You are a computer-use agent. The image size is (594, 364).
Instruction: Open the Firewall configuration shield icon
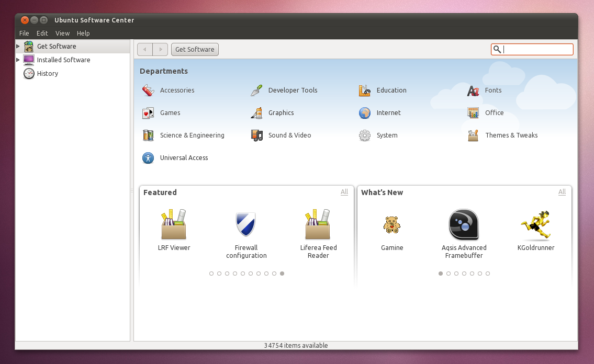click(x=246, y=224)
